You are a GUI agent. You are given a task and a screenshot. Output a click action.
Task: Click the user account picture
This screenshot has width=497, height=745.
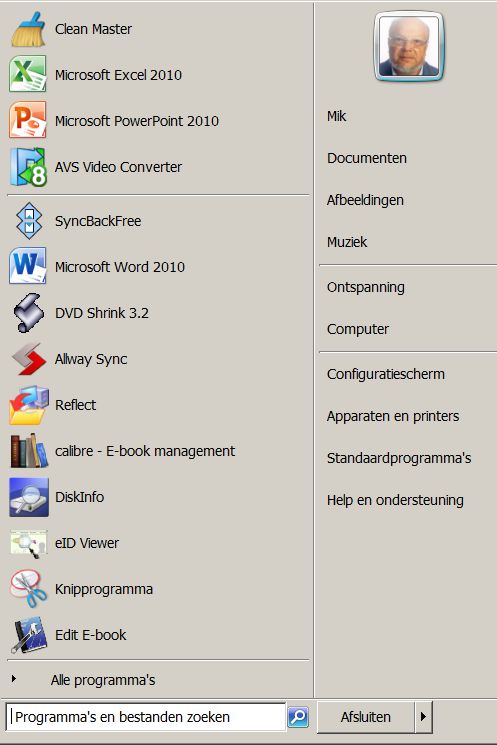(x=409, y=47)
